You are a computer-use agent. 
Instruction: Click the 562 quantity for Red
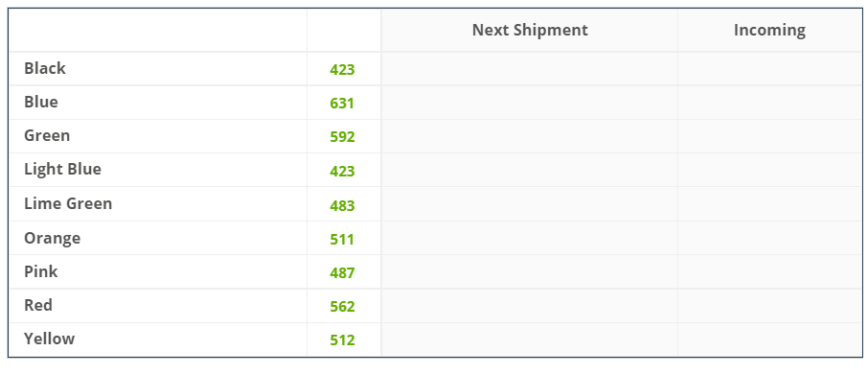point(342,307)
